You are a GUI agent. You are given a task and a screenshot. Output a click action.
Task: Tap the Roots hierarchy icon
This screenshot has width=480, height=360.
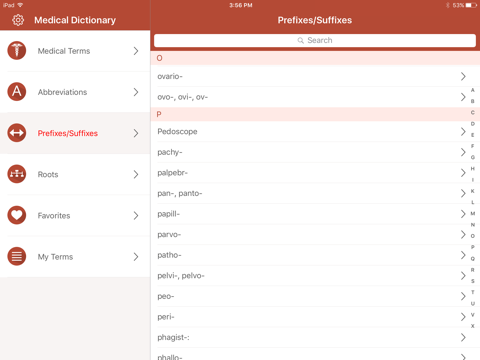tap(17, 174)
